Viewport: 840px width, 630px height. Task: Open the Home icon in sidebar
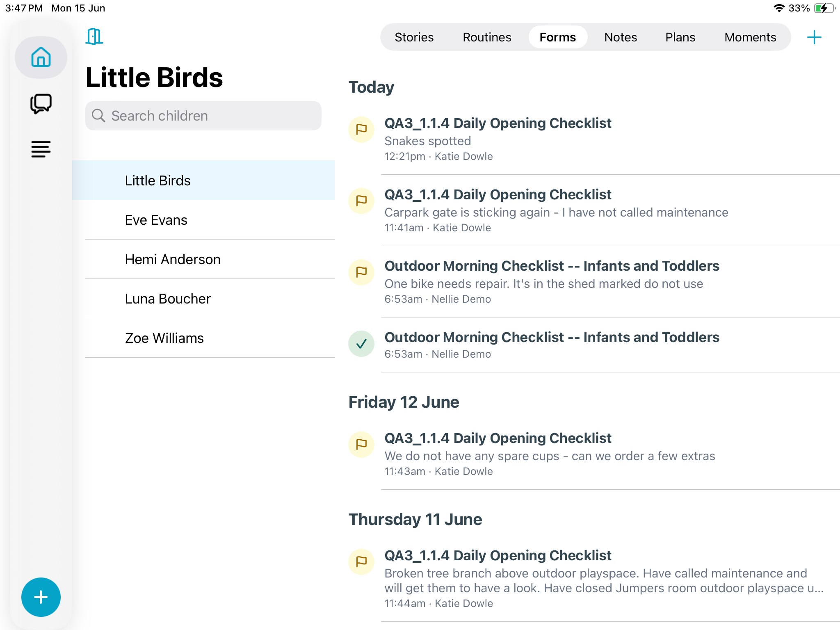click(x=41, y=57)
